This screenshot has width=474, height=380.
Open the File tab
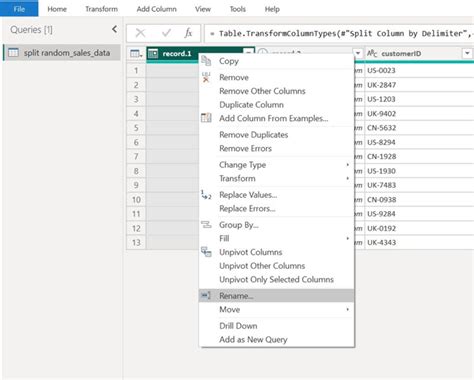[x=19, y=9]
